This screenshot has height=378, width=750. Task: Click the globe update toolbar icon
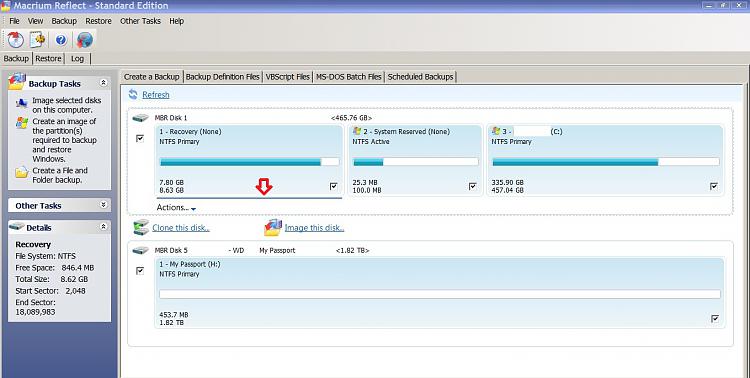(84, 40)
